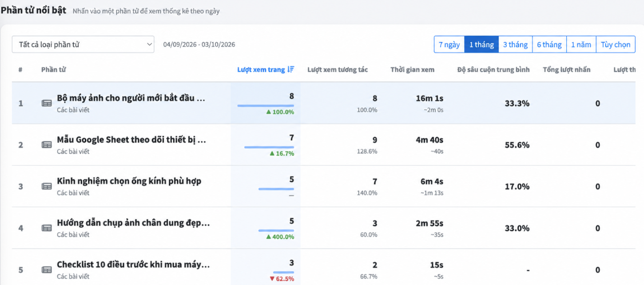Open "Mẫu Google Sheet theo dõi thiết bị" article

pos(131,140)
